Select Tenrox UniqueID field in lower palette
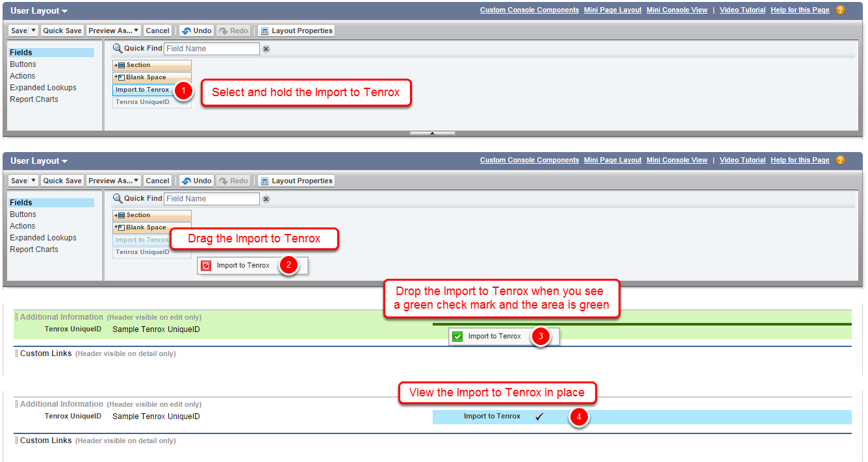The image size is (868, 462). click(152, 252)
